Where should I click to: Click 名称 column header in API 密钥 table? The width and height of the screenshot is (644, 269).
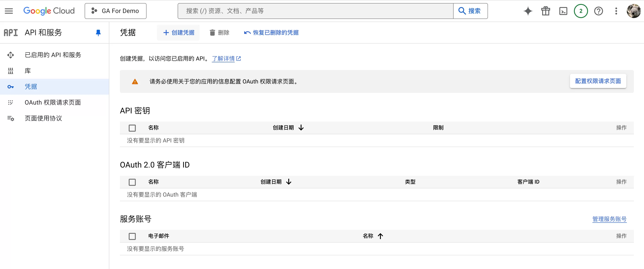(x=153, y=128)
